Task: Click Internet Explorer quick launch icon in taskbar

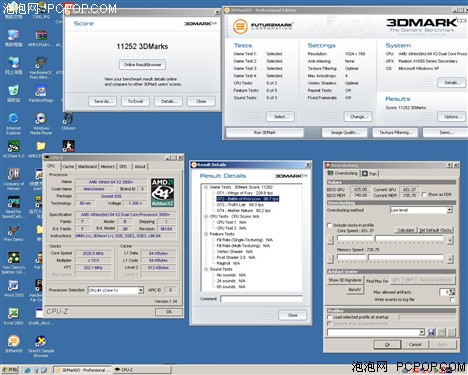Action: [28, 370]
